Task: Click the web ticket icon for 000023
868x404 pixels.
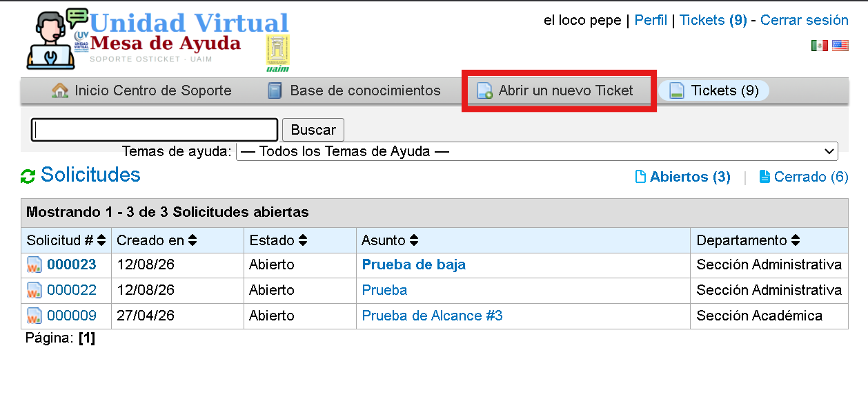Action: coord(34,264)
